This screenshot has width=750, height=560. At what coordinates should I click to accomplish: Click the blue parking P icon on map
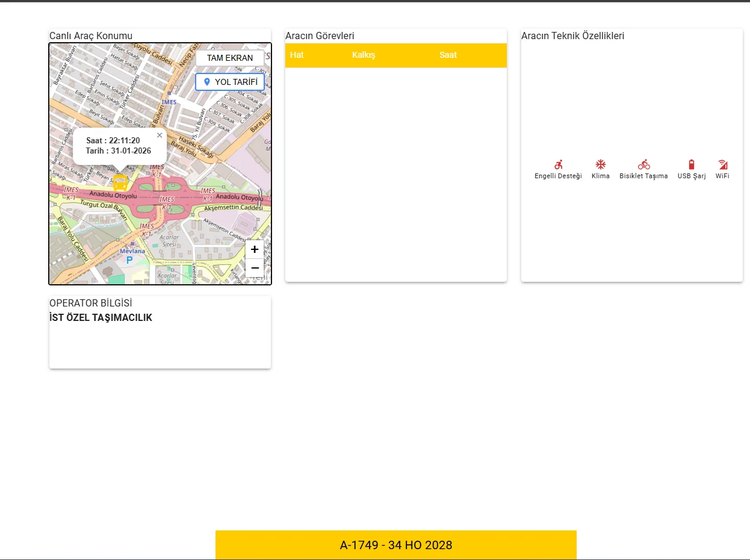[x=129, y=260]
